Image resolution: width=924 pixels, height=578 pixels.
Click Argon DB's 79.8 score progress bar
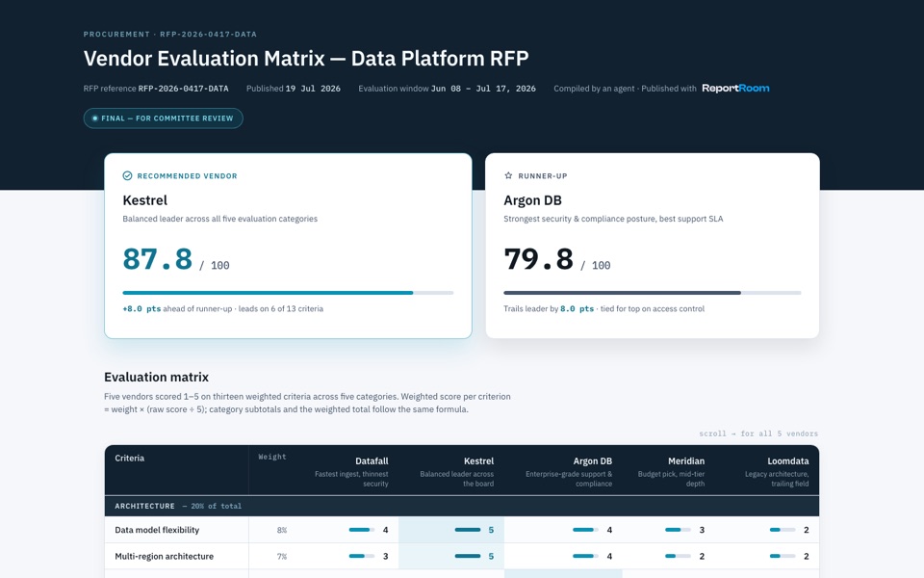[653, 293]
